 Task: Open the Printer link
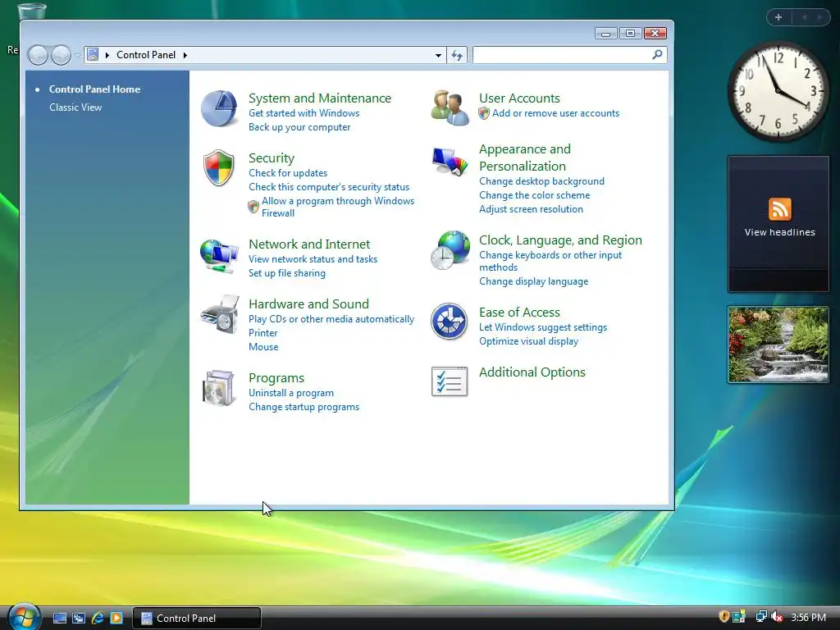(x=263, y=333)
